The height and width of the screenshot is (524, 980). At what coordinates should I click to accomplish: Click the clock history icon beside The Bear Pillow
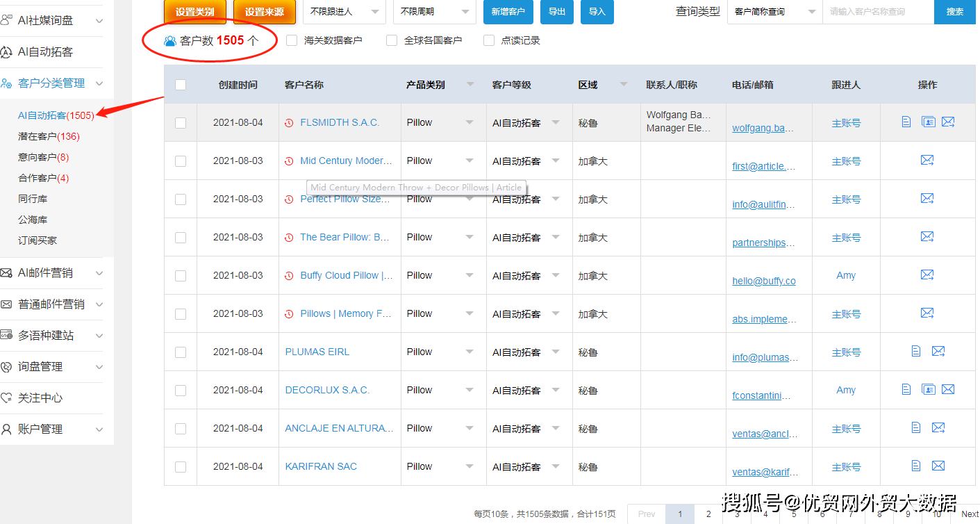[x=290, y=237]
